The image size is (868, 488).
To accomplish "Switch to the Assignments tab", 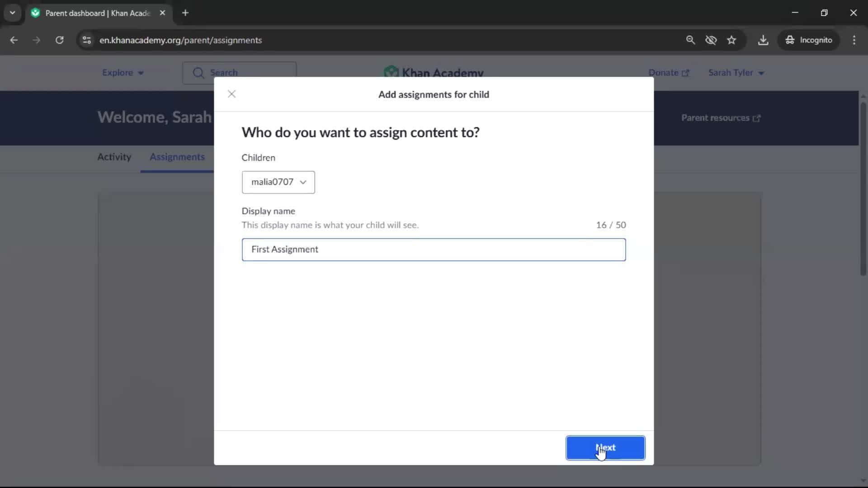I will tap(177, 157).
